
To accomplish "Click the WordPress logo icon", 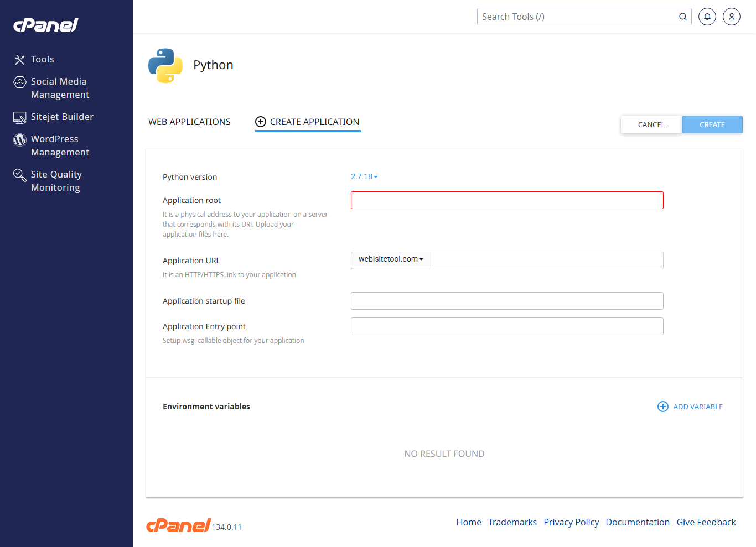I will pyautogui.click(x=20, y=140).
